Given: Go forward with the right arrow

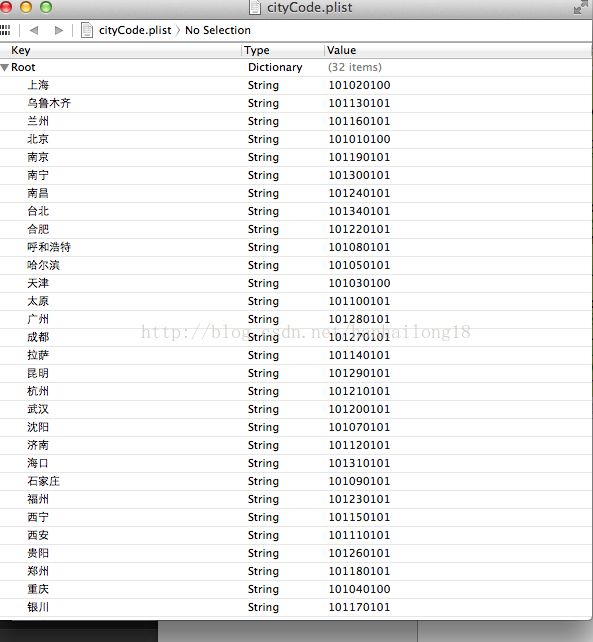Looking at the screenshot, I should pos(59,30).
